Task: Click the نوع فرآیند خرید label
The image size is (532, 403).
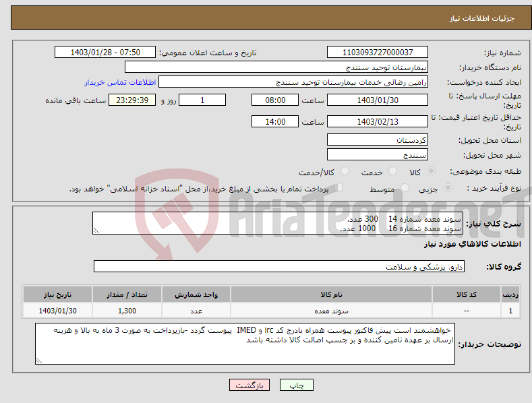Action: (x=494, y=188)
